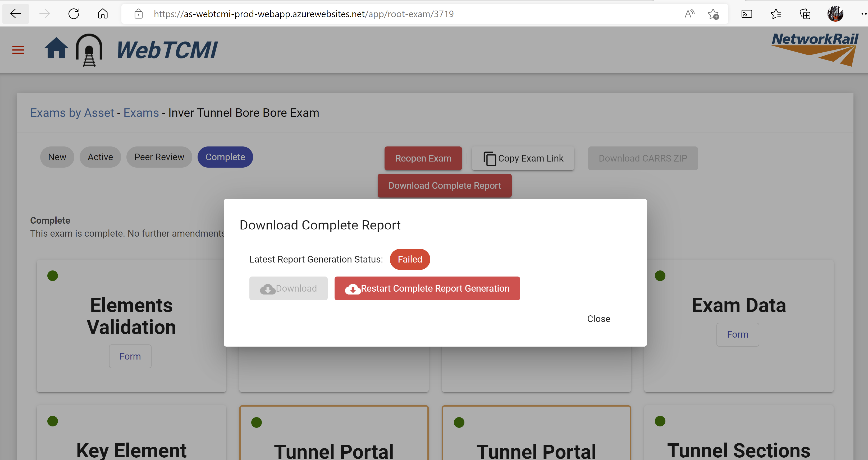Close the Download Complete Report dialog
Screen dimensions: 868x460
coord(599,319)
